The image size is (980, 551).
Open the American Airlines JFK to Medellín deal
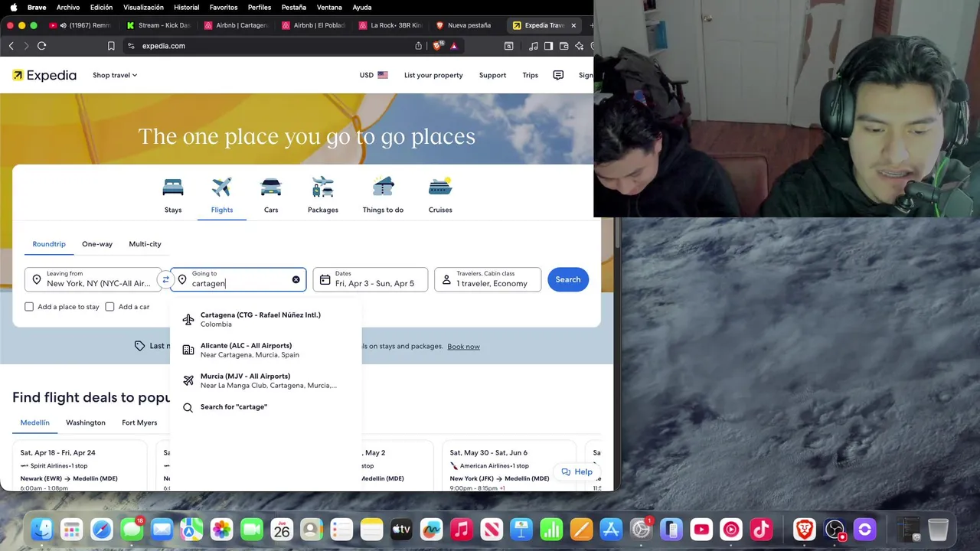pos(509,465)
